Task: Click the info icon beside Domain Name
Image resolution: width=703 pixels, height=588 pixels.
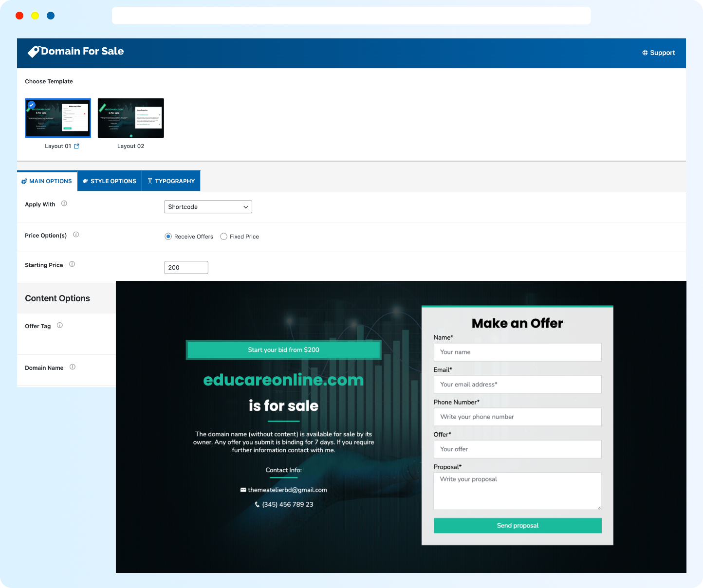Action: 73,367
